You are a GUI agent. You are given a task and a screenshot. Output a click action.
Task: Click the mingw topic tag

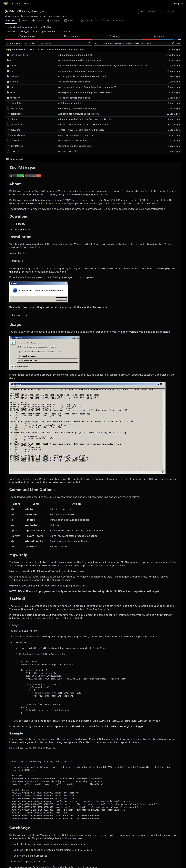(x=36, y=31)
